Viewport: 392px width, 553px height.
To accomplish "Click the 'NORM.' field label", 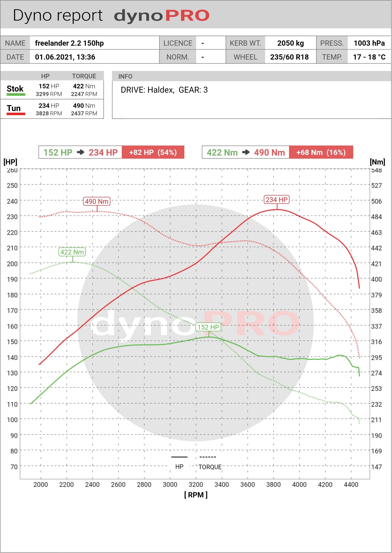I will pos(178,57).
